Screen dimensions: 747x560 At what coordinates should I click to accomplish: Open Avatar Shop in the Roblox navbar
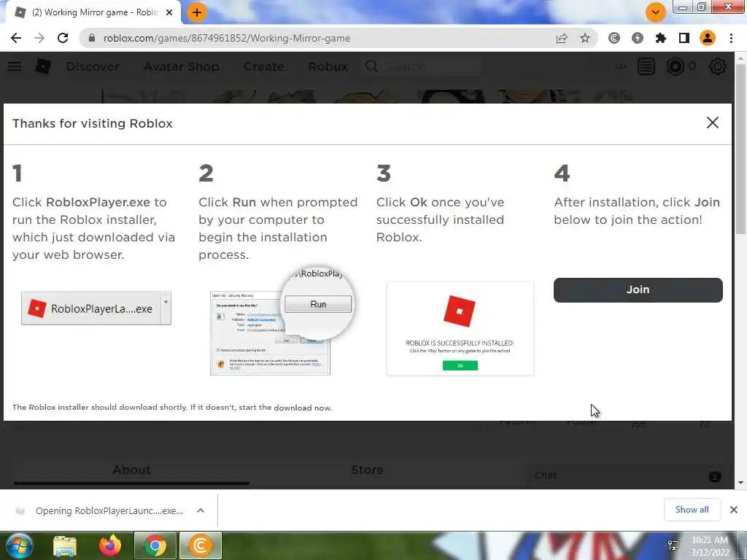[182, 66]
